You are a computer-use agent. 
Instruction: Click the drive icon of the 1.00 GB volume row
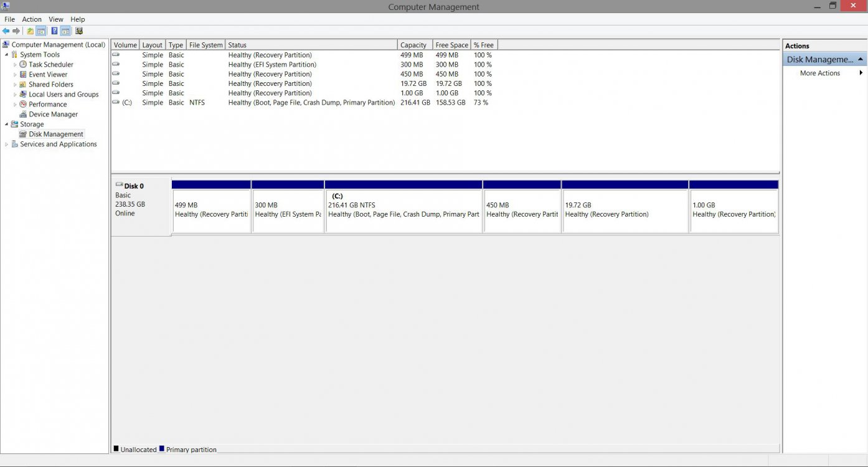click(116, 93)
